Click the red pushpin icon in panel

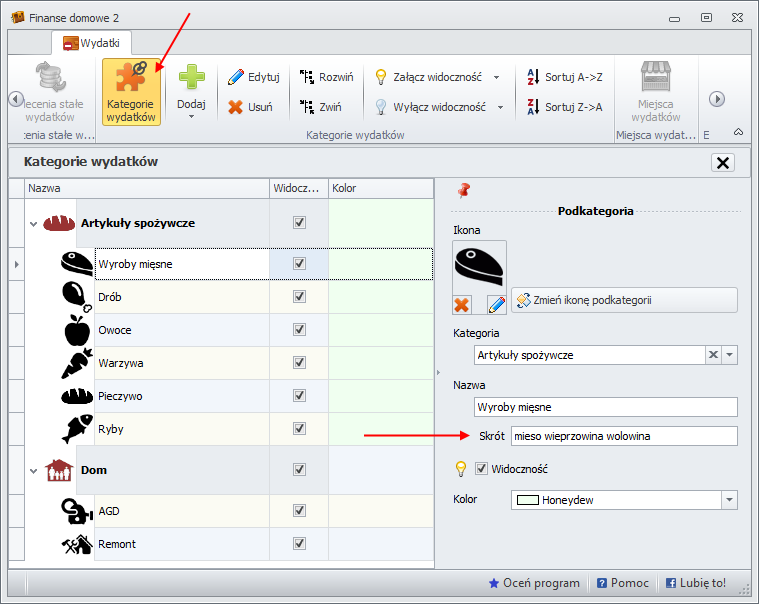click(x=463, y=190)
